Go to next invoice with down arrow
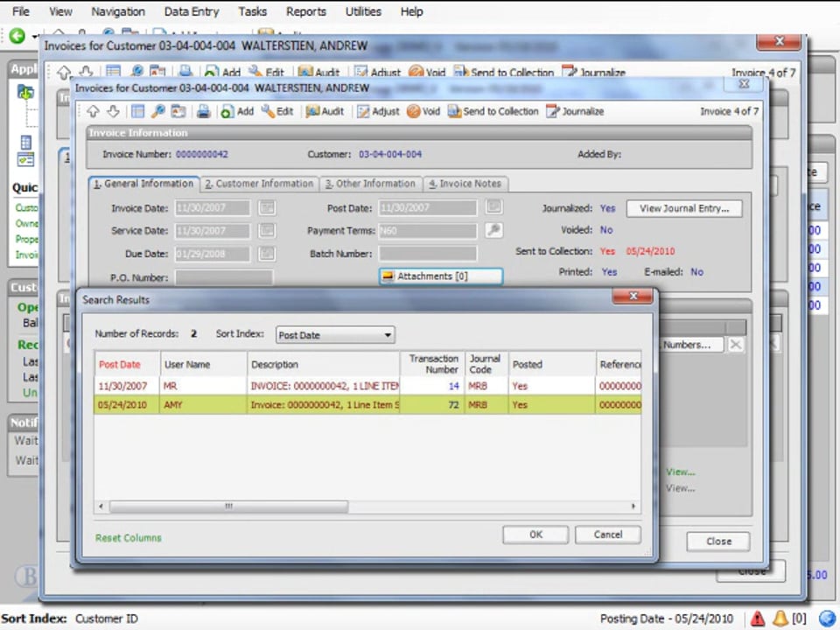This screenshot has width=840, height=630. [x=113, y=111]
